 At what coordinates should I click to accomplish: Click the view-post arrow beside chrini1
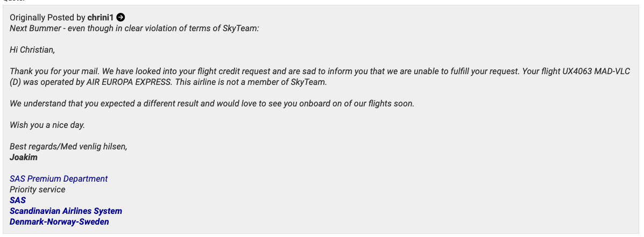121,18
